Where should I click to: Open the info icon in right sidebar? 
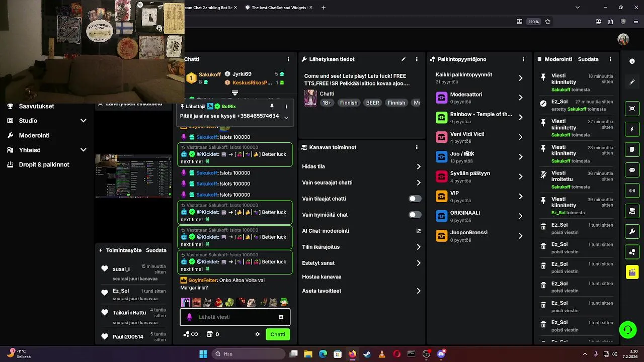tap(632, 61)
